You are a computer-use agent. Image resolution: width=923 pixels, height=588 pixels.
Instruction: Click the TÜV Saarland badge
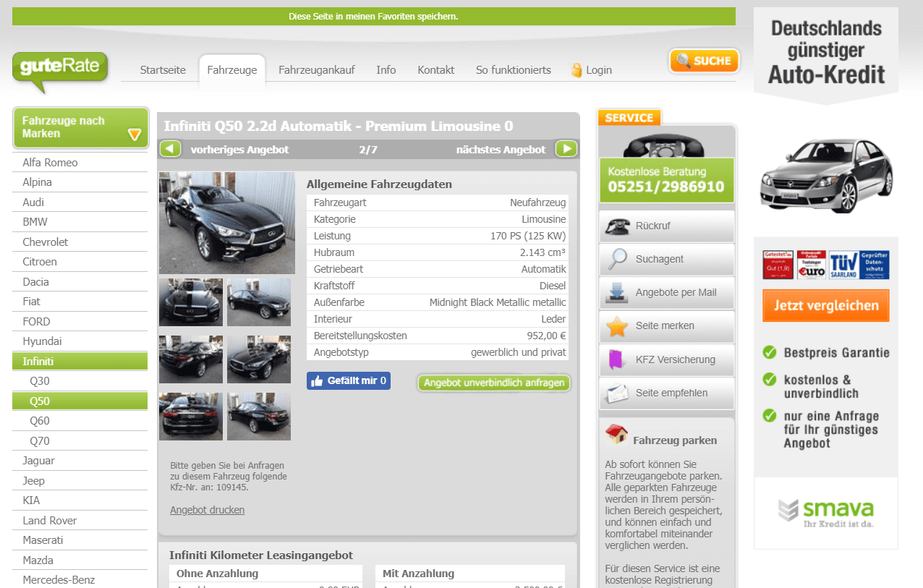843,265
